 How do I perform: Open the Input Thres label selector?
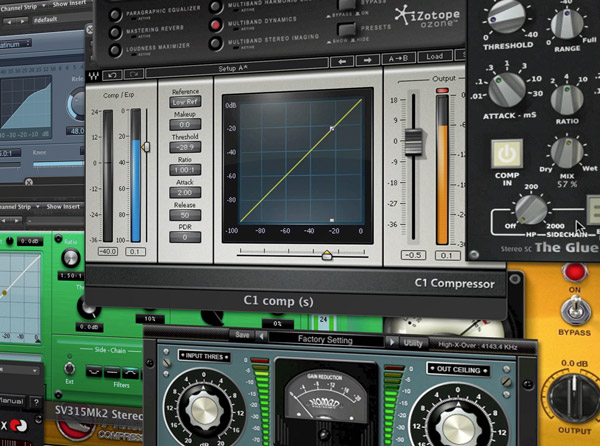[205, 356]
